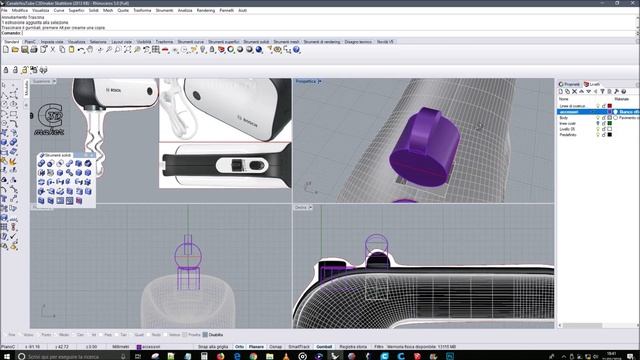Viewport: 640px width, 360px height.
Task: Toggle visibility bulb of the fourth layer row
Action: pyautogui.click(x=598, y=123)
